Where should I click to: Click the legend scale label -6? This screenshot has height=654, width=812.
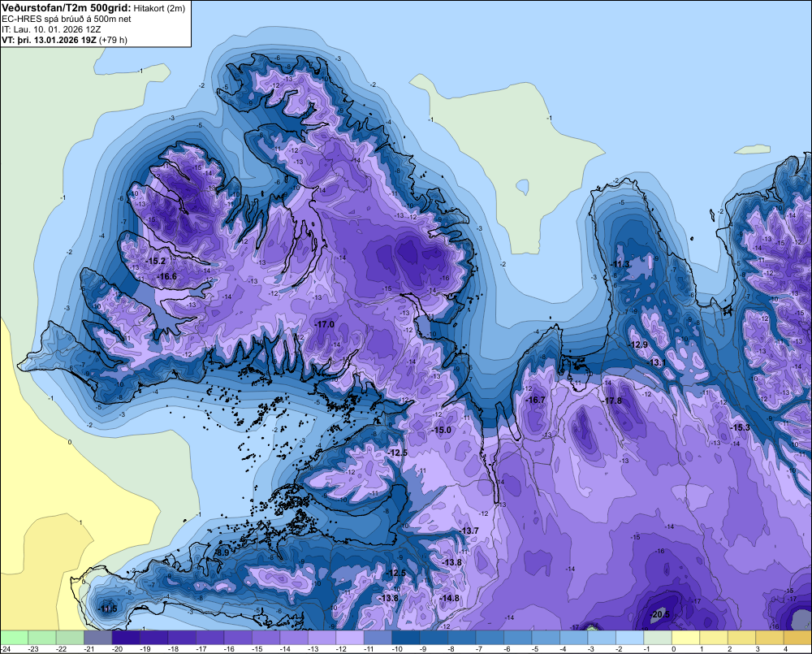[508, 649]
